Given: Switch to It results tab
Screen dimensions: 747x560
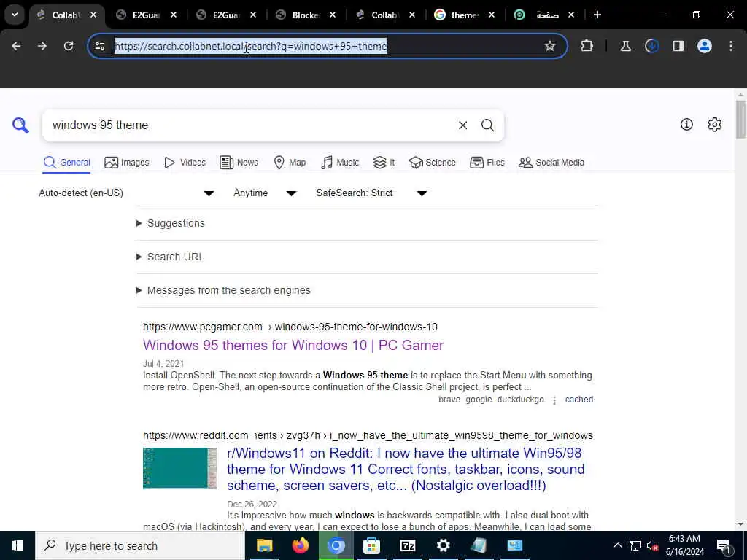Looking at the screenshot, I should pyautogui.click(x=384, y=163).
